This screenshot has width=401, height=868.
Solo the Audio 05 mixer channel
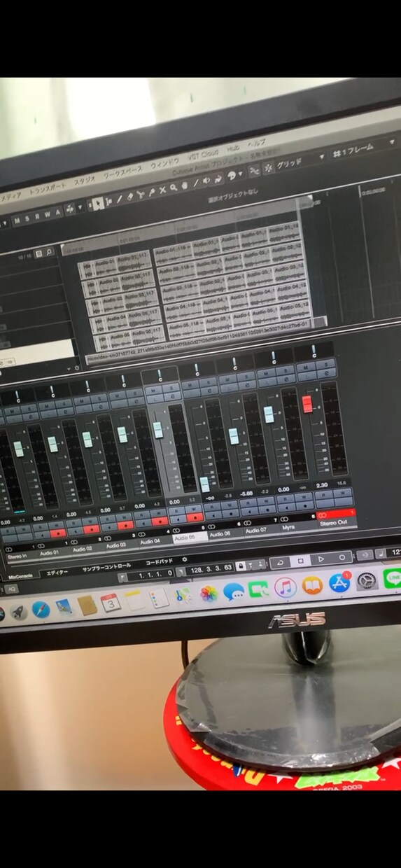click(171, 388)
